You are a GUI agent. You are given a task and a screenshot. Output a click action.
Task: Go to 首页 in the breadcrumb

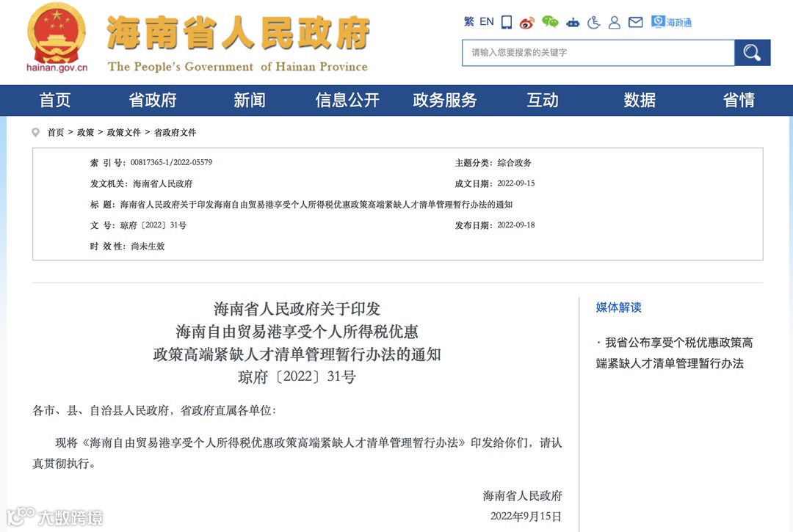pyautogui.click(x=56, y=132)
